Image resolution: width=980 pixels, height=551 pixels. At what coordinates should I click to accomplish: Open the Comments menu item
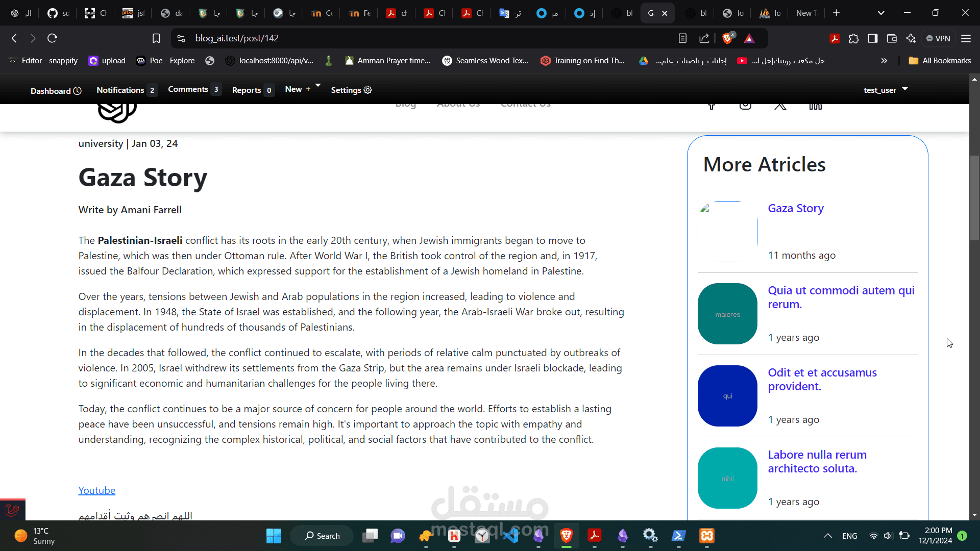(x=188, y=89)
